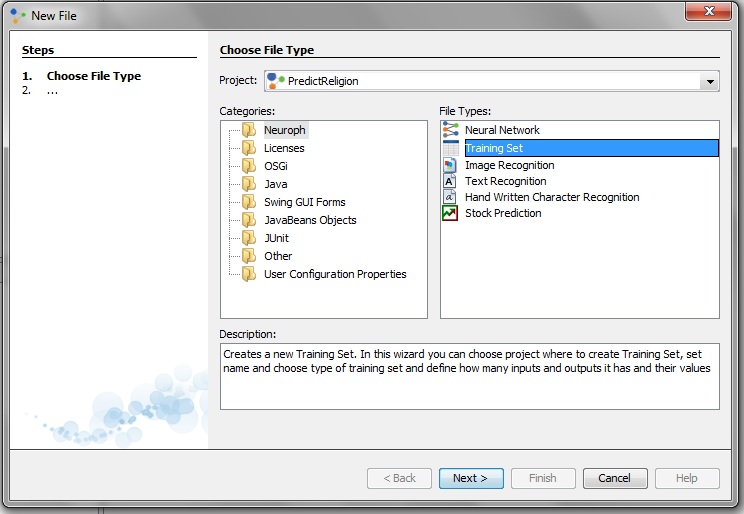744x514 pixels.
Task: Select the Stock Prediction chart icon
Action: pos(450,213)
